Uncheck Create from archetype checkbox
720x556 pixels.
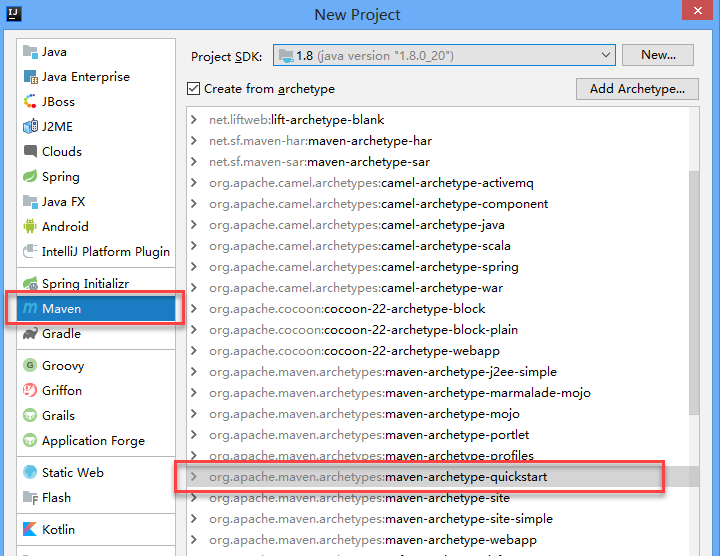(x=193, y=89)
